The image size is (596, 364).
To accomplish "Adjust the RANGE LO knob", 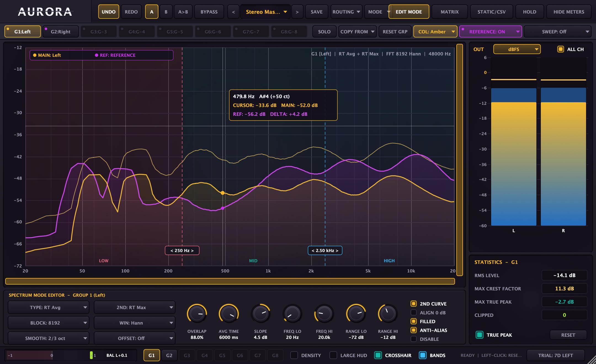I will coord(356,314).
